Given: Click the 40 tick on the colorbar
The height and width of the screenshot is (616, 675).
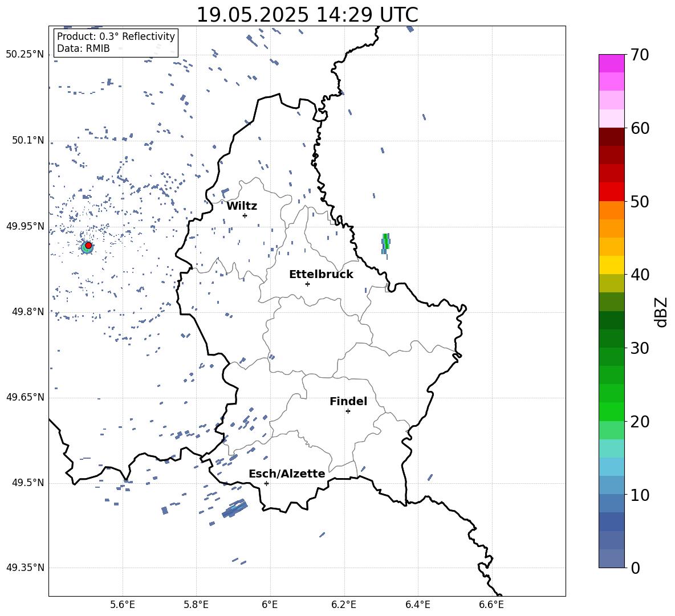Looking at the screenshot, I should [x=640, y=275].
